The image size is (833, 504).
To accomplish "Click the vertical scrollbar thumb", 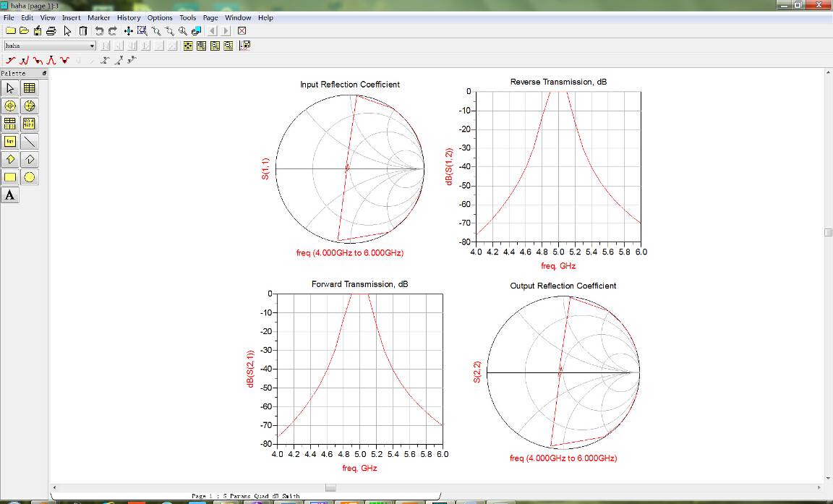I will [x=828, y=233].
